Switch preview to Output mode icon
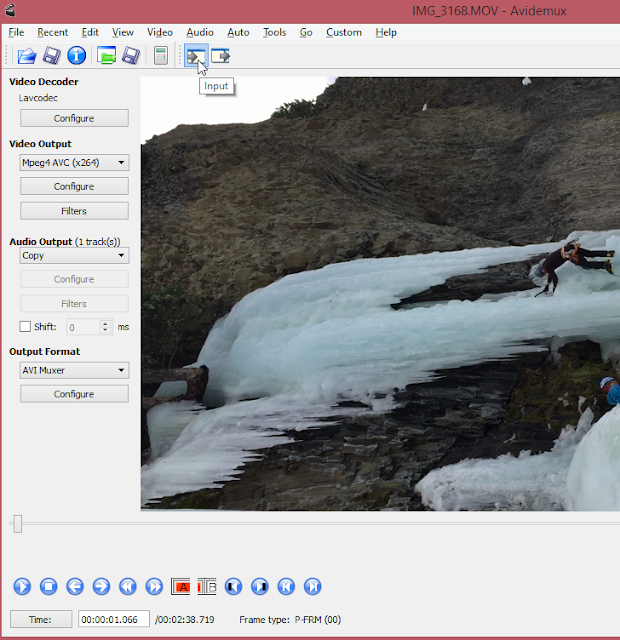Viewport: 620px width, 640px height. tap(220, 56)
